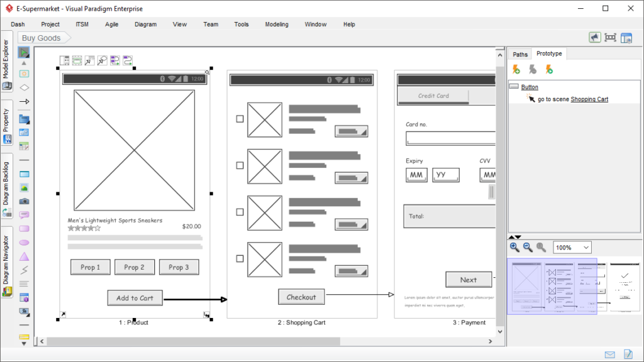
Task: Click the Add to Cart button in Product scene
Action: pyautogui.click(x=135, y=297)
